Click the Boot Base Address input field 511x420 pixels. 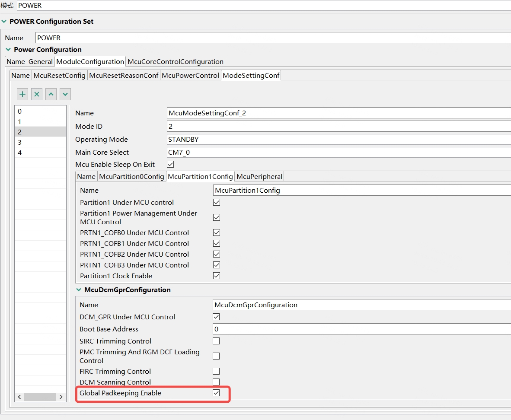click(303, 329)
